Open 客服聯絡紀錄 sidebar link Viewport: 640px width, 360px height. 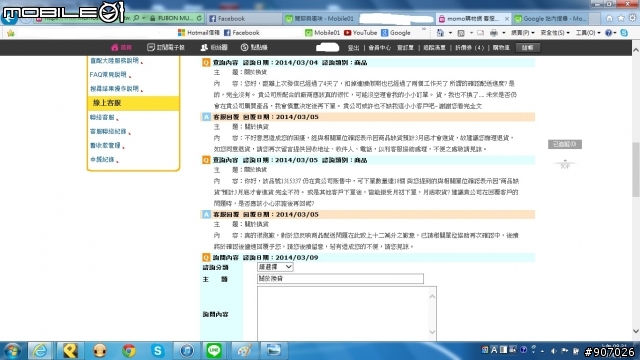108,131
